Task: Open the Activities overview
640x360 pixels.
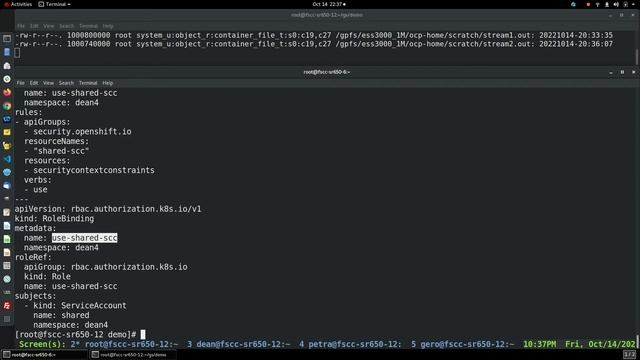Action: click(18, 4)
